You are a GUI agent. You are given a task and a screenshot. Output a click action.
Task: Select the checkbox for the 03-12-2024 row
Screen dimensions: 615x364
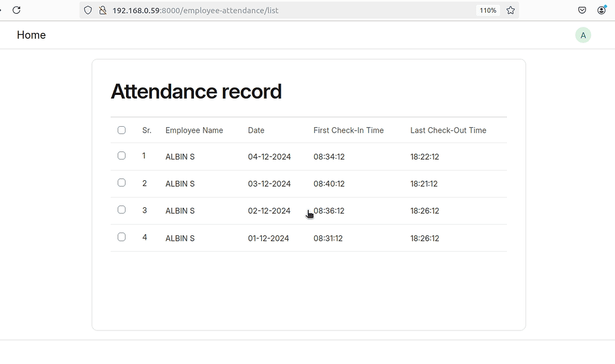pos(121,183)
